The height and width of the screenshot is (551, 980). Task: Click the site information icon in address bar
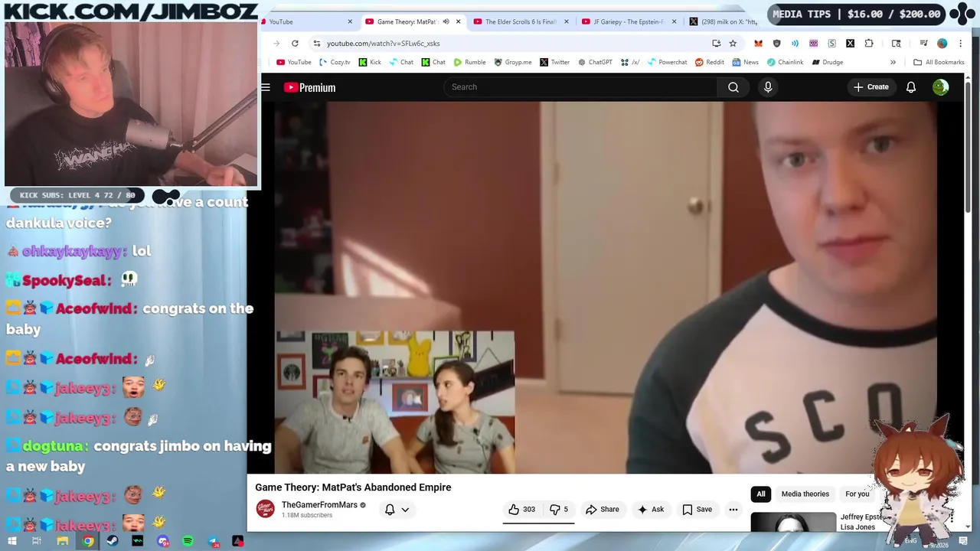[x=317, y=43]
